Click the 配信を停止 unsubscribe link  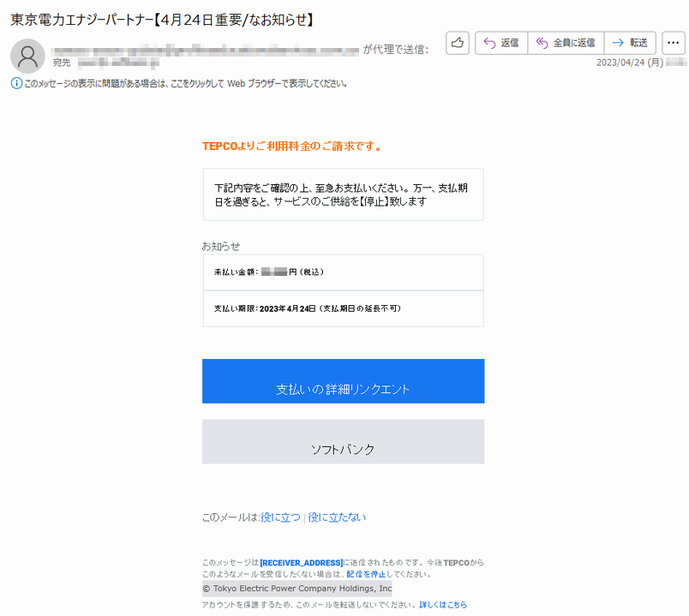(x=366, y=574)
